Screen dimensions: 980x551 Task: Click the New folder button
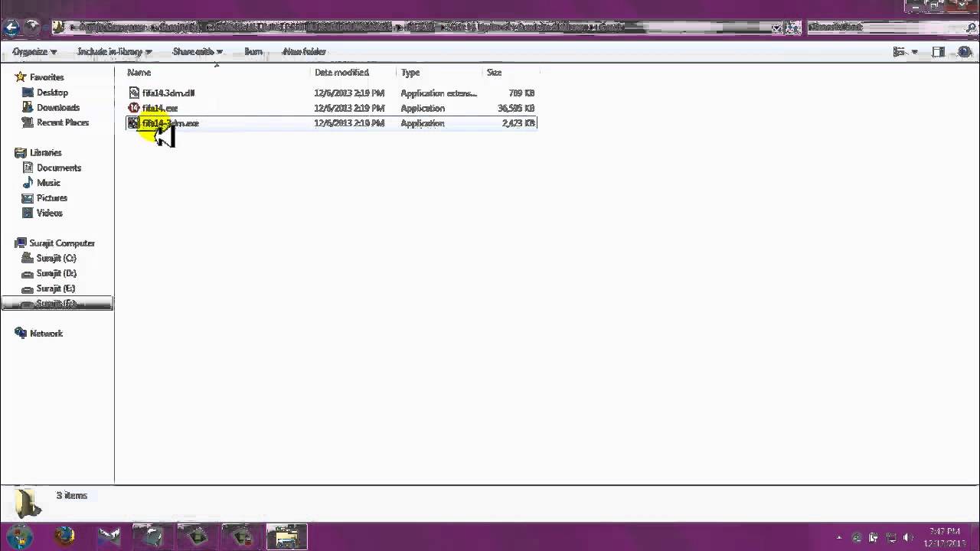pos(304,52)
